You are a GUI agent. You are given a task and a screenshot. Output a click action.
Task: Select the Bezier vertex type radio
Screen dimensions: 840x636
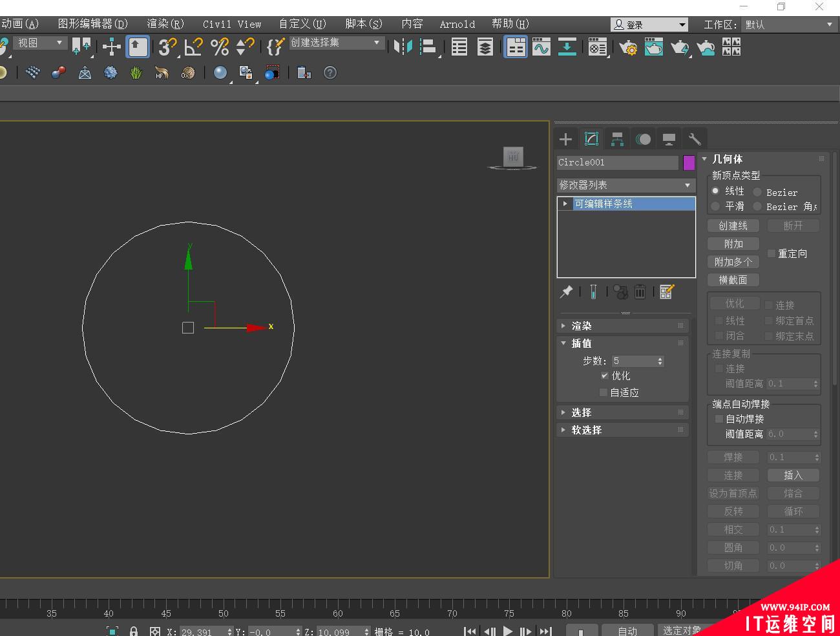pos(757,192)
